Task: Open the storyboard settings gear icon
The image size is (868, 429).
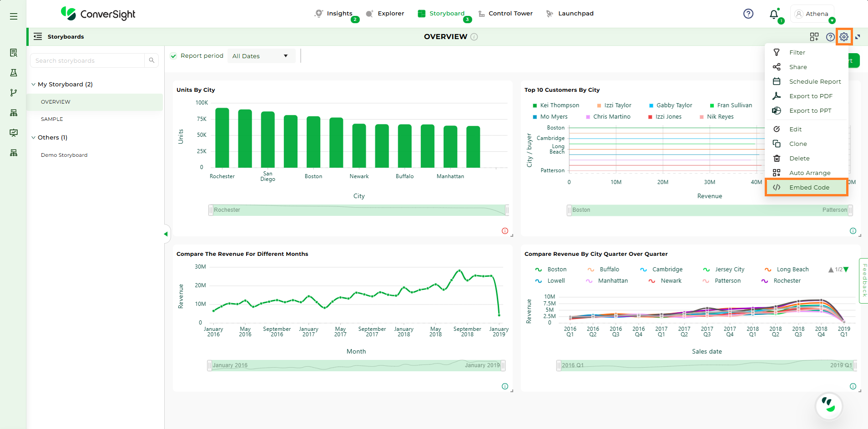Action: point(844,37)
